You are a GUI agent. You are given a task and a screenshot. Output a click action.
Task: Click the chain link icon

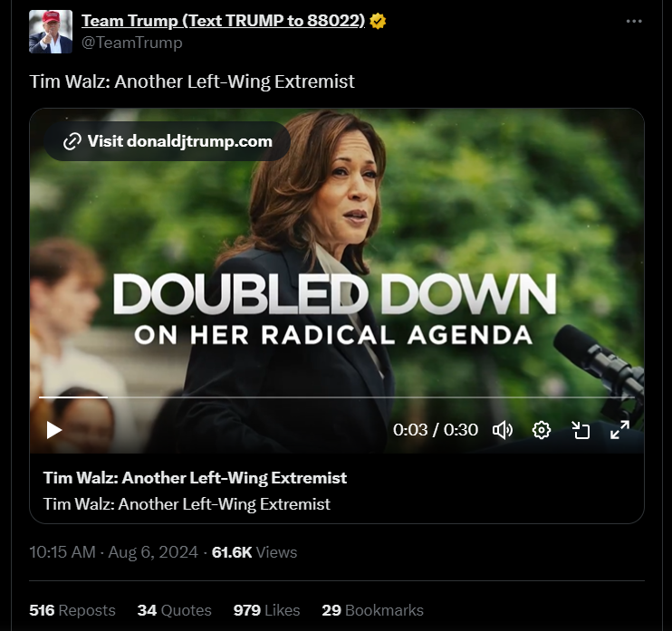pos(72,141)
